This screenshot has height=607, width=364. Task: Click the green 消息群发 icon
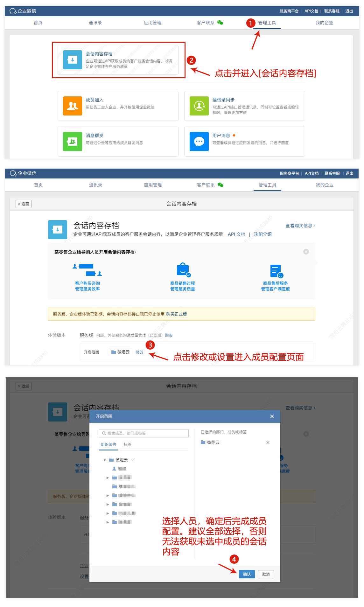tap(73, 141)
